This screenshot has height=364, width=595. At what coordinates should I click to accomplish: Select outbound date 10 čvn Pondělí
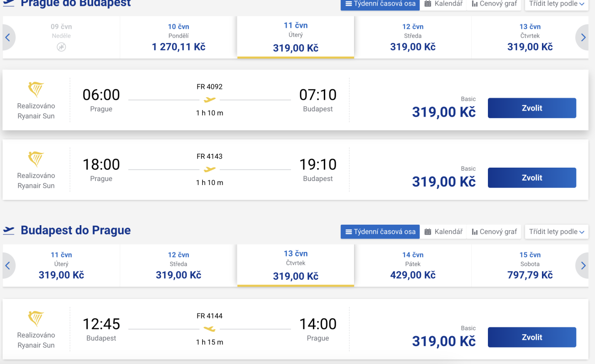[x=178, y=38]
